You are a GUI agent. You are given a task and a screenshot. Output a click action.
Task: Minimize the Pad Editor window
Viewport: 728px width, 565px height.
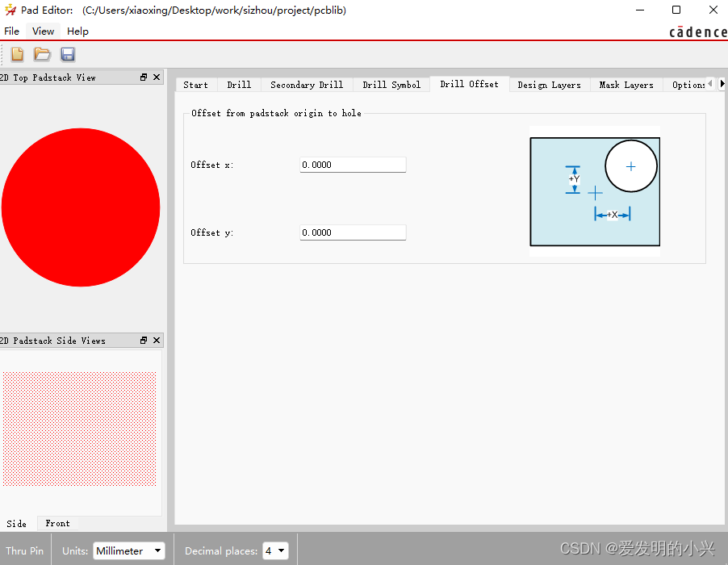640,10
